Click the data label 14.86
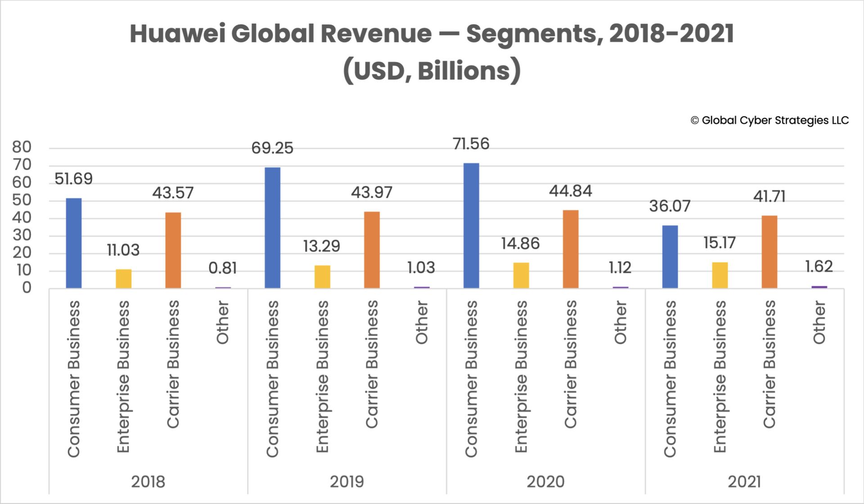The width and height of the screenshot is (864, 504). [x=521, y=244]
